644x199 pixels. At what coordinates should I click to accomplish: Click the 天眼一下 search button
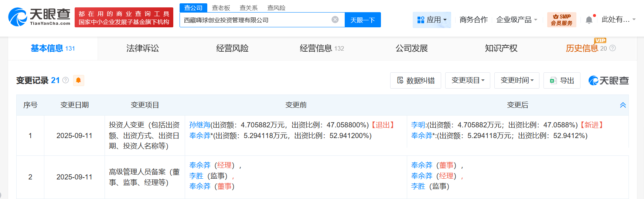click(362, 20)
